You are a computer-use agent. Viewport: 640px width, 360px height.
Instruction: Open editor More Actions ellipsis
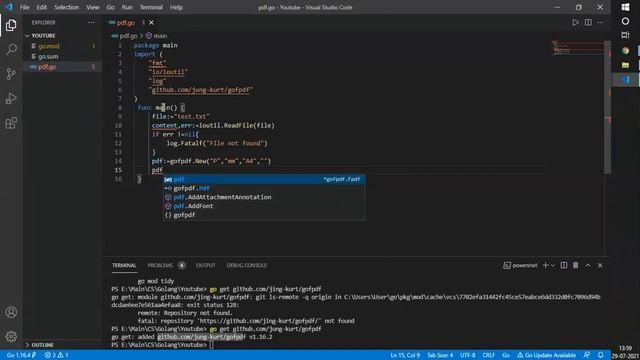[600, 22]
